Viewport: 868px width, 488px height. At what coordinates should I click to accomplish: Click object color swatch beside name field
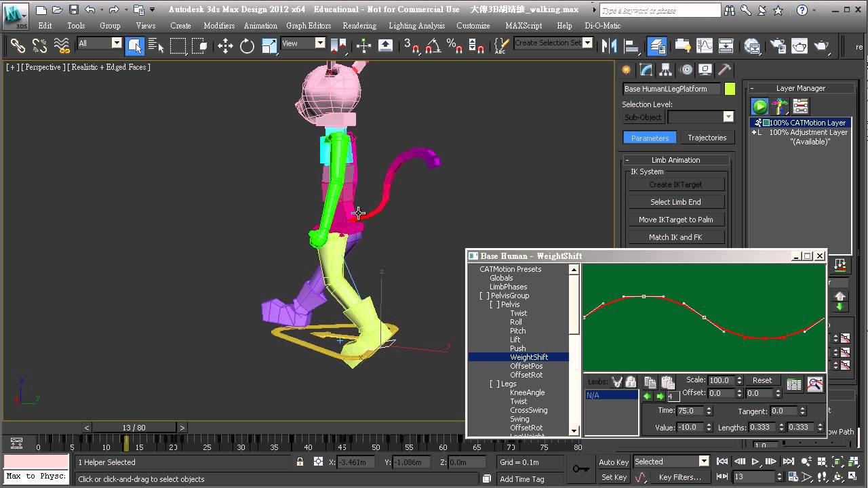[730, 89]
